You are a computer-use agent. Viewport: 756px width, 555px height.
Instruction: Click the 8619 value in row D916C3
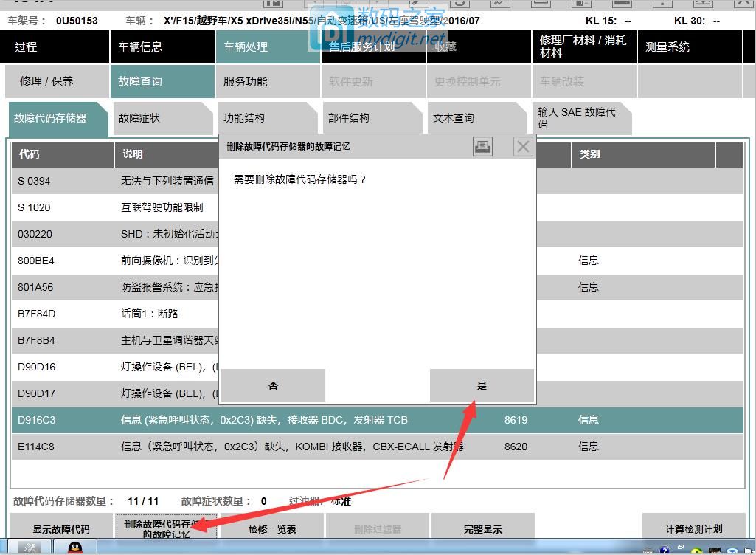point(516,420)
